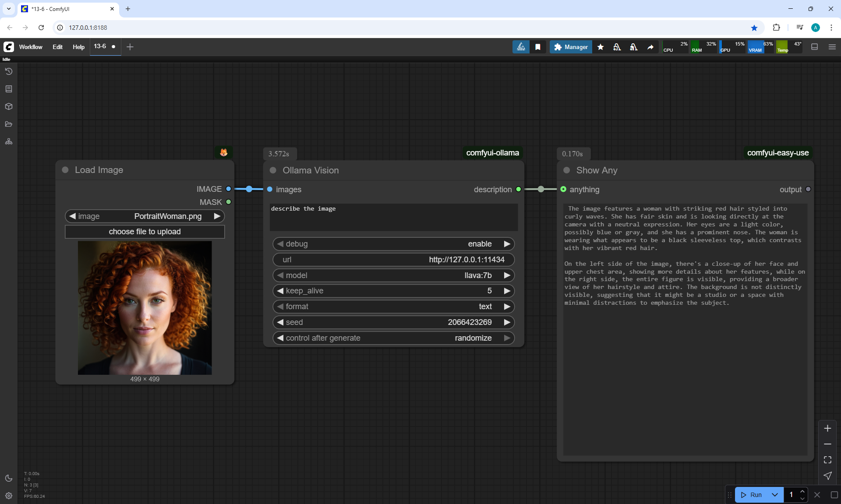
Task: Toggle dark theme moon icon
Action: pyautogui.click(x=9, y=478)
